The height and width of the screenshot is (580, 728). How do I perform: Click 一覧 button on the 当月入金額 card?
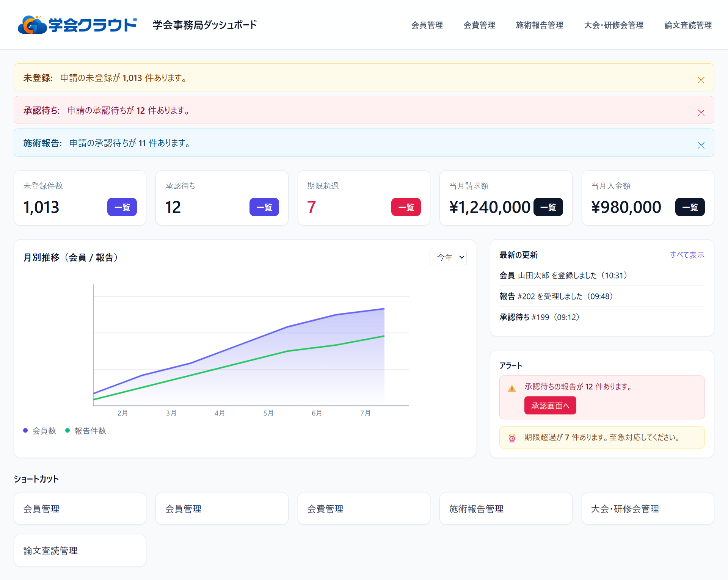pos(689,207)
